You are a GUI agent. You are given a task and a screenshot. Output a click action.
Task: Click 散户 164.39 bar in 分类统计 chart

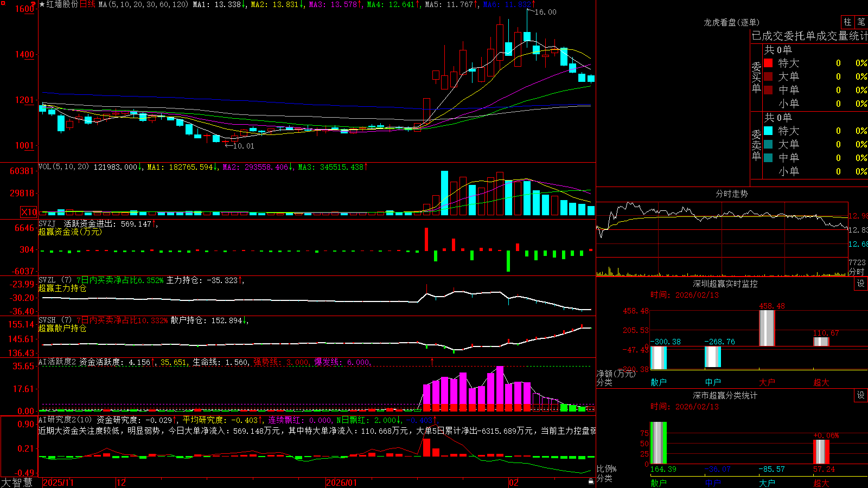point(658,443)
